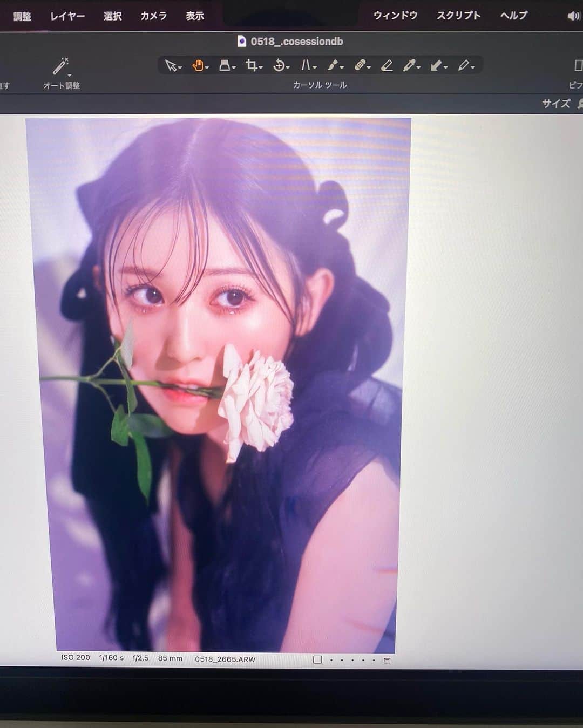Click the 85 mm focal length value
The image size is (583, 728).
pyautogui.click(x=170, y=658)
